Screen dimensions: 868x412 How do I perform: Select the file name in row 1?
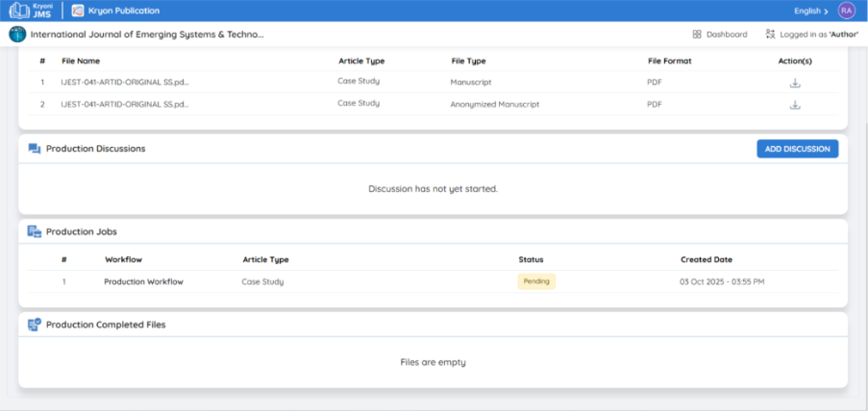tap(125, 82)
